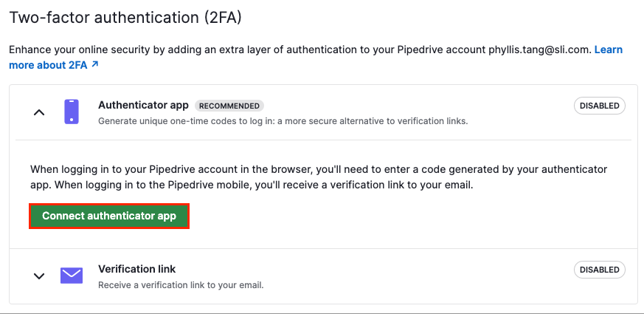Select the Verification link title
Image resolution: width=644 pixels, height=314 pixels.
pos(136,269)
